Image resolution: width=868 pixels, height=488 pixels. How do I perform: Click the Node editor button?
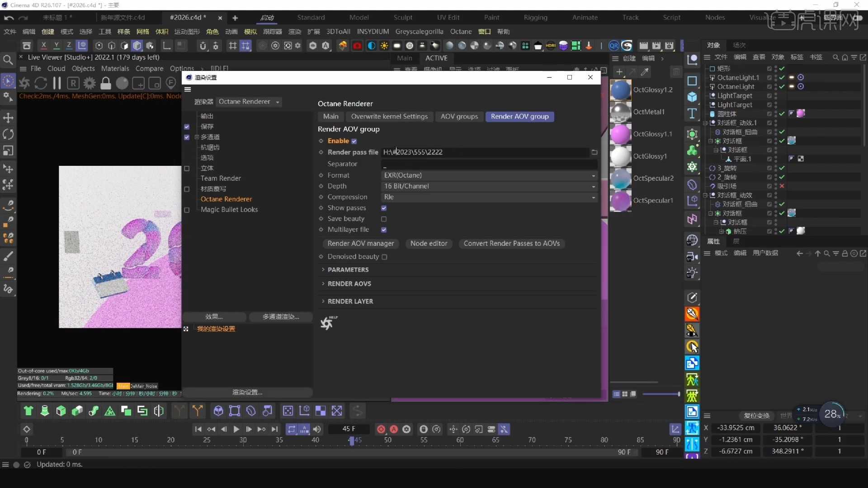(x=429, y=244)
